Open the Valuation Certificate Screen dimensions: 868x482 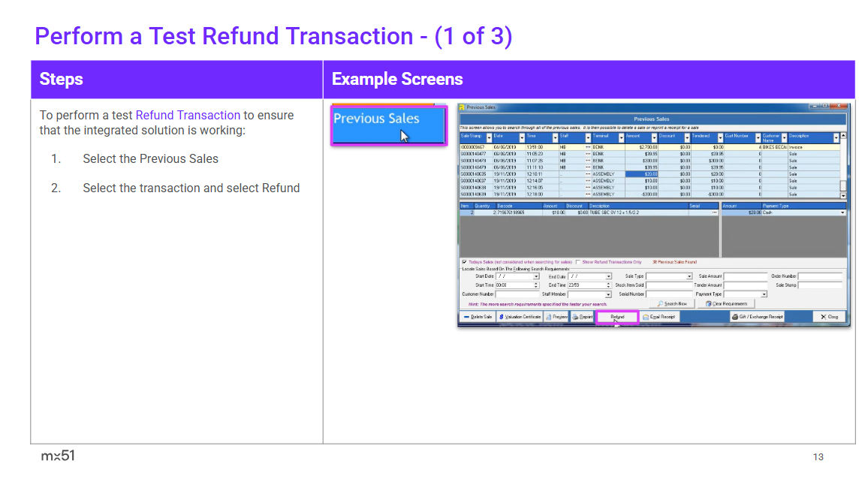(x=520, y=317)
